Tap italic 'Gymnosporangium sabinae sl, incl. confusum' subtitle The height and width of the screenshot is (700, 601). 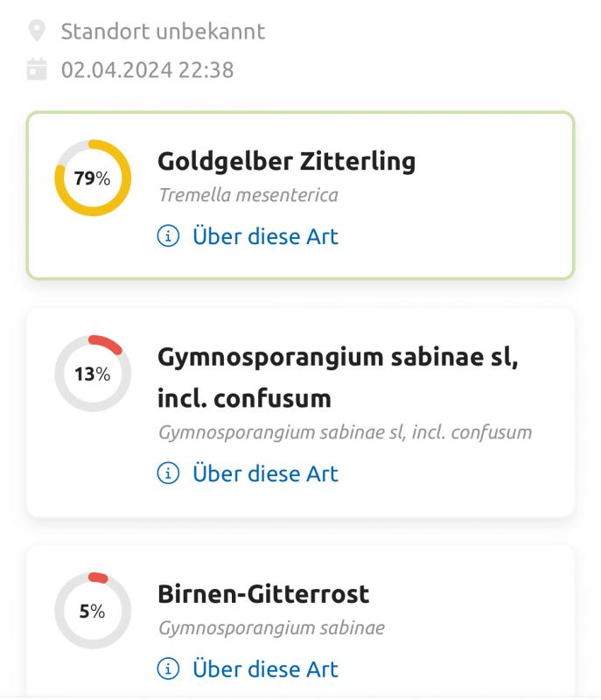[345, 431]
